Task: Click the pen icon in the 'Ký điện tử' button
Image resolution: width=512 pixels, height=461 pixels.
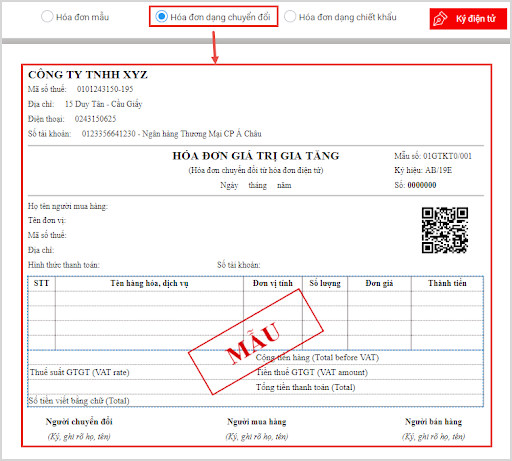Action: click(x=440, y=19)
